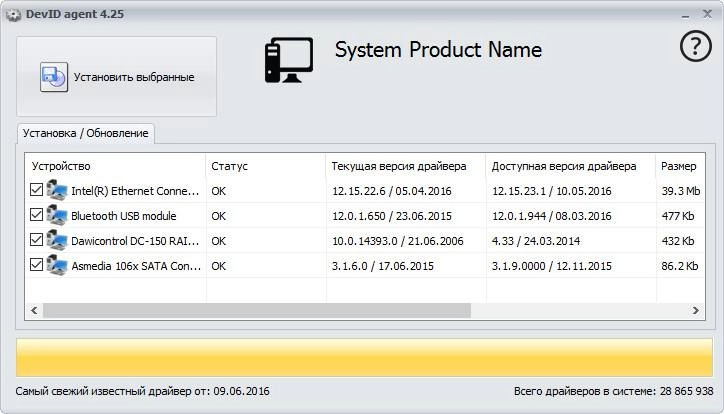Click available version 4.33 / 24.03.2014

536,241
